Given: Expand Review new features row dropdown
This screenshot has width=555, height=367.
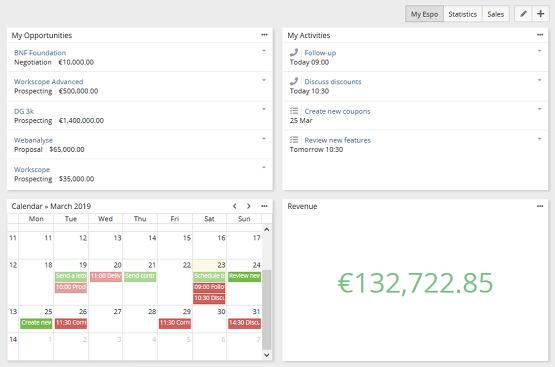Looking at the screenshot, I should tap(539, 138).
